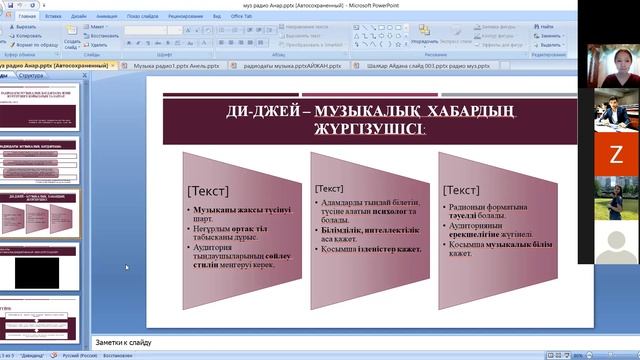Viewport: 640px width, 360px height.
Task: Open Заменить (Replace) dropdown
Action: 549,36
